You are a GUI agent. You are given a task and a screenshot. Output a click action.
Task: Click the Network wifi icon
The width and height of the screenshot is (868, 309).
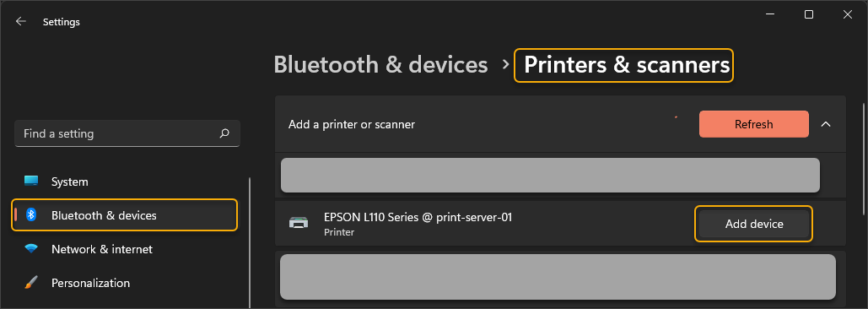point(31,249)
